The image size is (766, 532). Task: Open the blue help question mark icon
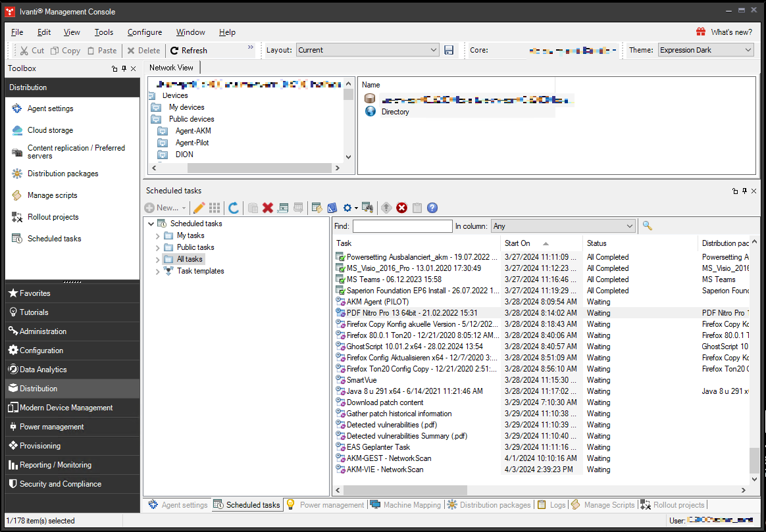pyautogui.click(x=432, y=208)
